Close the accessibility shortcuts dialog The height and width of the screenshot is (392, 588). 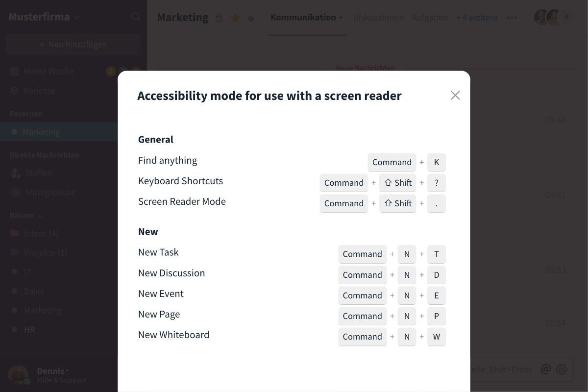[455, 95]
